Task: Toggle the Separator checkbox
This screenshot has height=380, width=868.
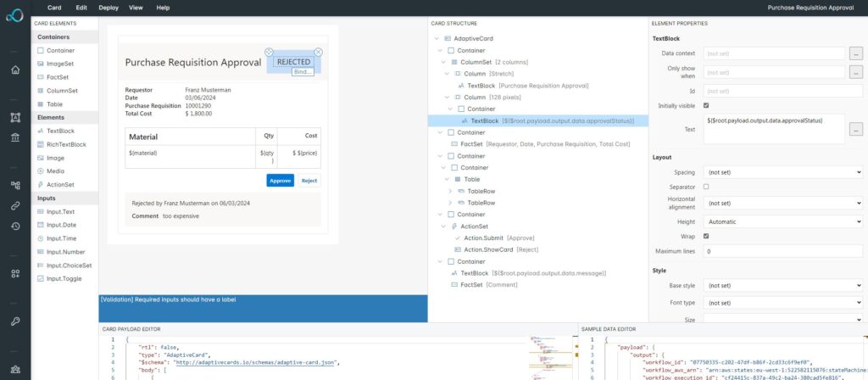Action: 706,187
